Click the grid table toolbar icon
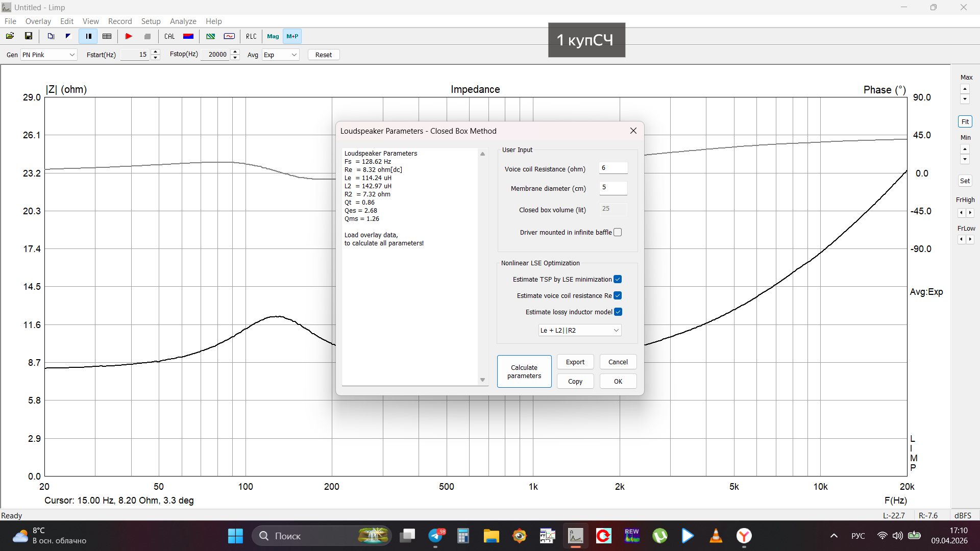Viewport: 980px width, 551px height. pyautogui.click(x=107, y=36)
